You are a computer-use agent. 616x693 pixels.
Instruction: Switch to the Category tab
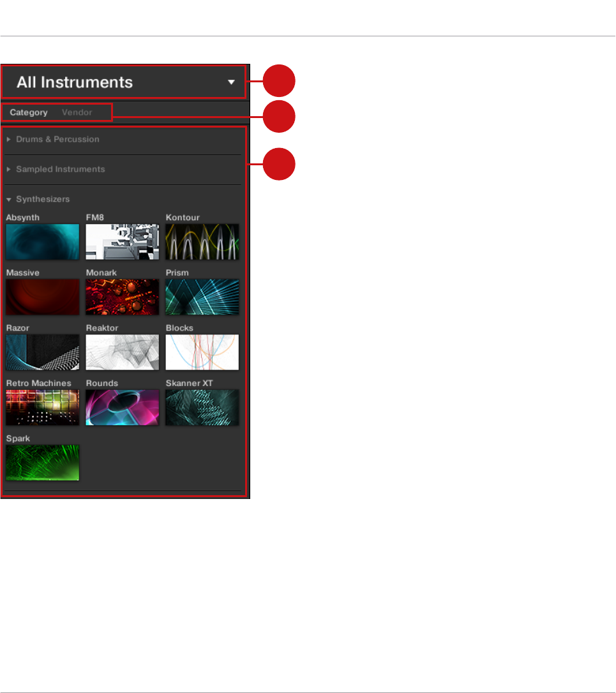pos(29,112)
